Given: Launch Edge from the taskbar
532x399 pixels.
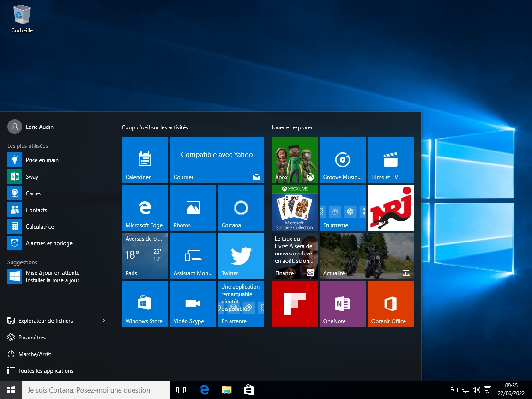Looking at the screenshot, I should (204, 390).
